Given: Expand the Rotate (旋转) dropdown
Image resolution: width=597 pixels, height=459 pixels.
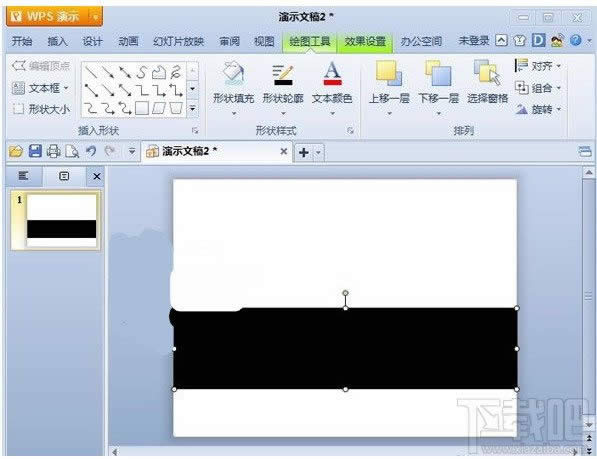Looking at the screenshot, I should pos(538,110).
